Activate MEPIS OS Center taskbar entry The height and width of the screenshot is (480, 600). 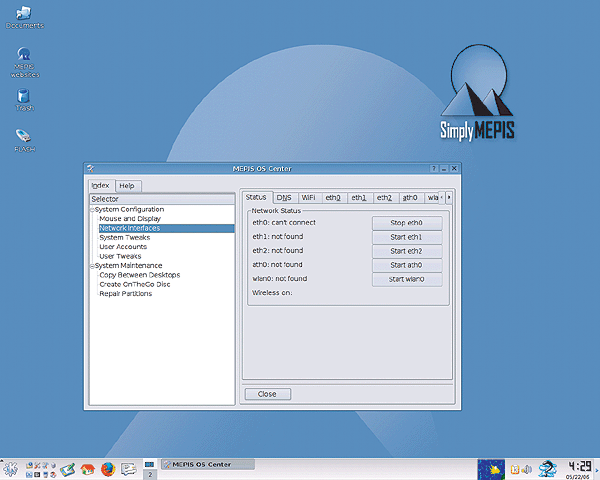click(x=207, y=464)
